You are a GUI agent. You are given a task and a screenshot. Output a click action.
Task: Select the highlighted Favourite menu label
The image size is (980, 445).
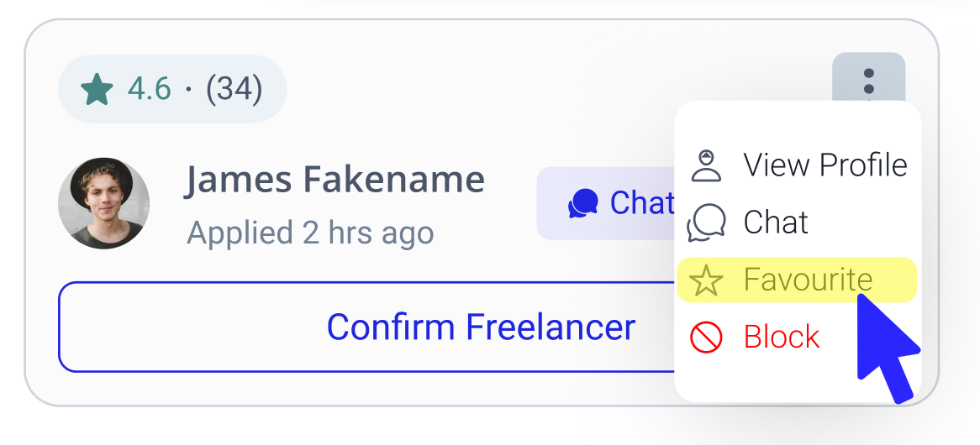click(808, 280)
